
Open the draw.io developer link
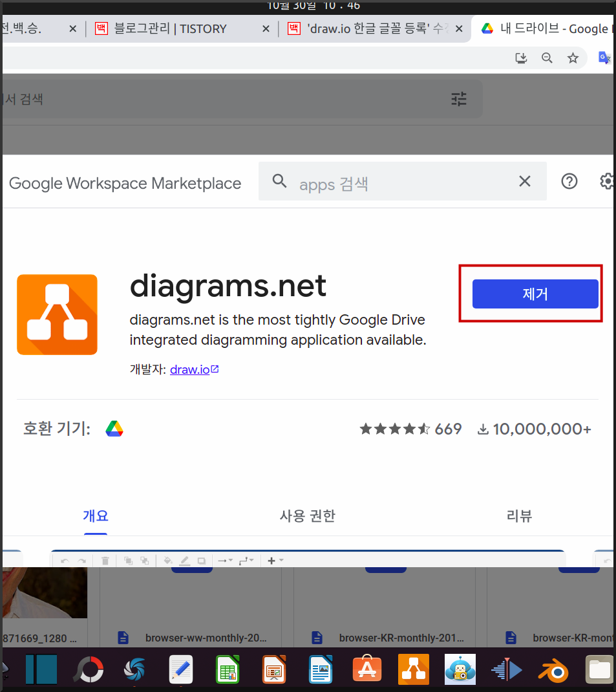(x=194, y=369)
